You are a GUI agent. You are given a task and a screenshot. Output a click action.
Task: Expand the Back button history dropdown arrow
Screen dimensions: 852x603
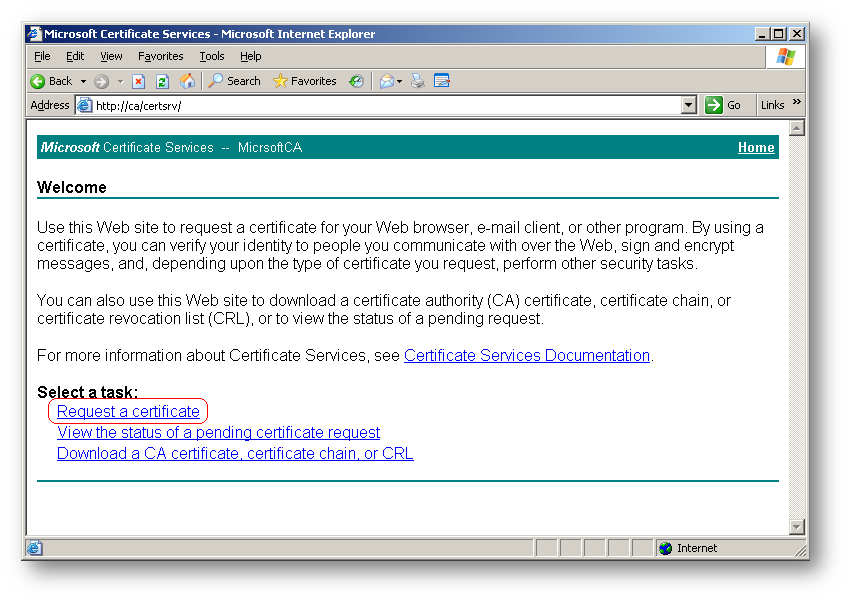click(x=83, y=81)
